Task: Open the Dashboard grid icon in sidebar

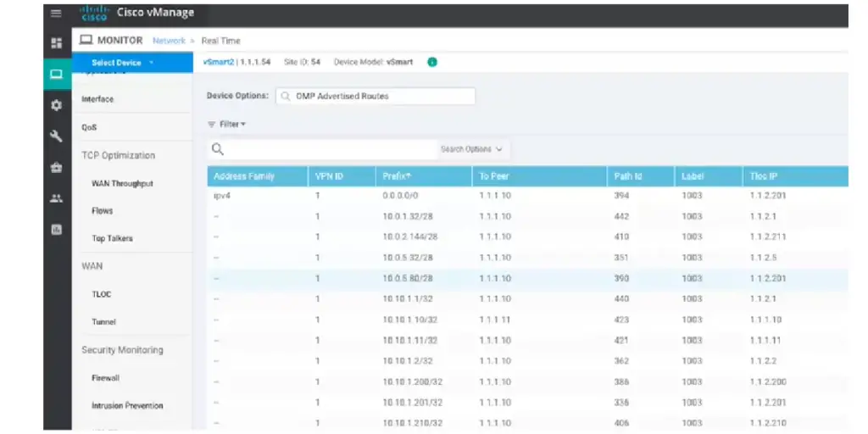Action: [57, 42]
